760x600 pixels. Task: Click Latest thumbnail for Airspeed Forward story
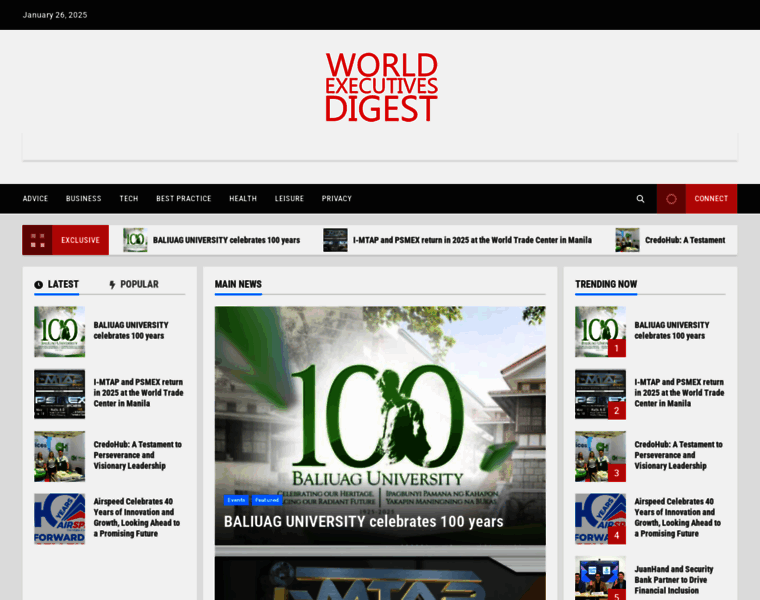[60, 519]
